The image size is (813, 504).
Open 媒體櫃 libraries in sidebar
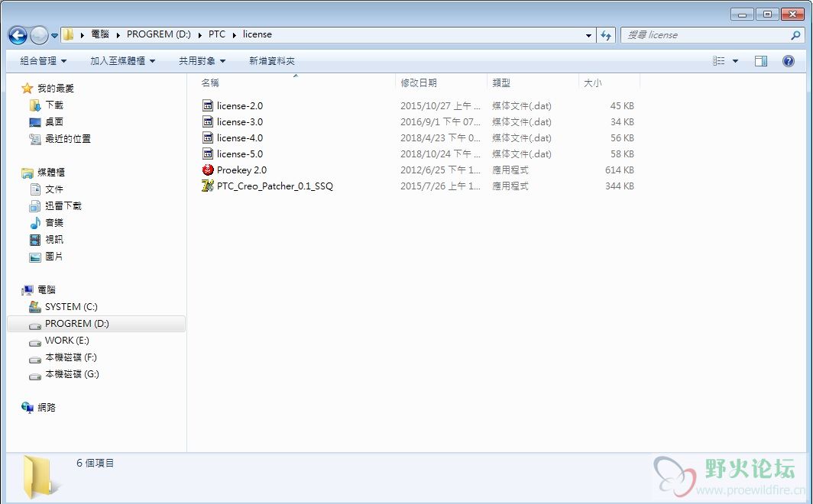(50, 172)
